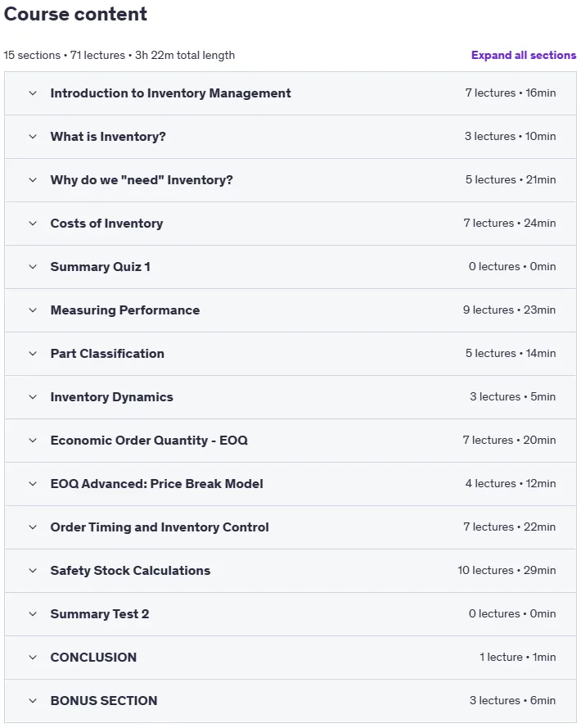Click chevron beside Economic Order Quantity - EOQ
Screen dimensions: 581x728
33,441
